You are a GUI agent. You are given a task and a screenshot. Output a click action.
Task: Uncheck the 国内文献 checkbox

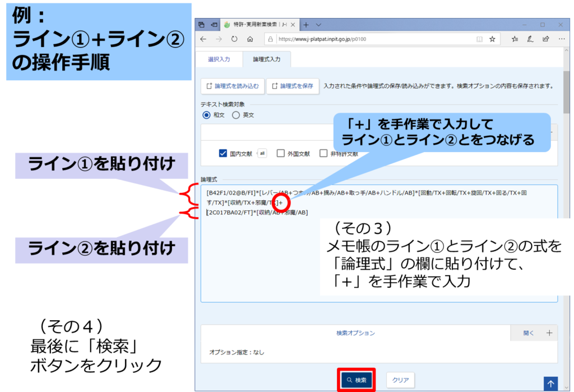coord(223,153)
